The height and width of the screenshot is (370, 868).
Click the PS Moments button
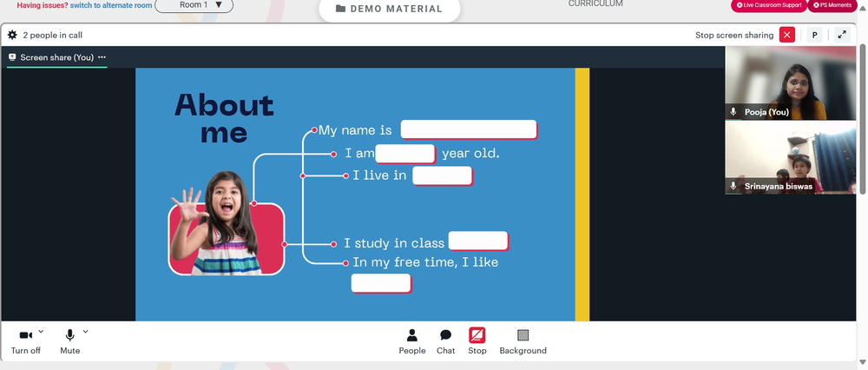click(832, 5)
